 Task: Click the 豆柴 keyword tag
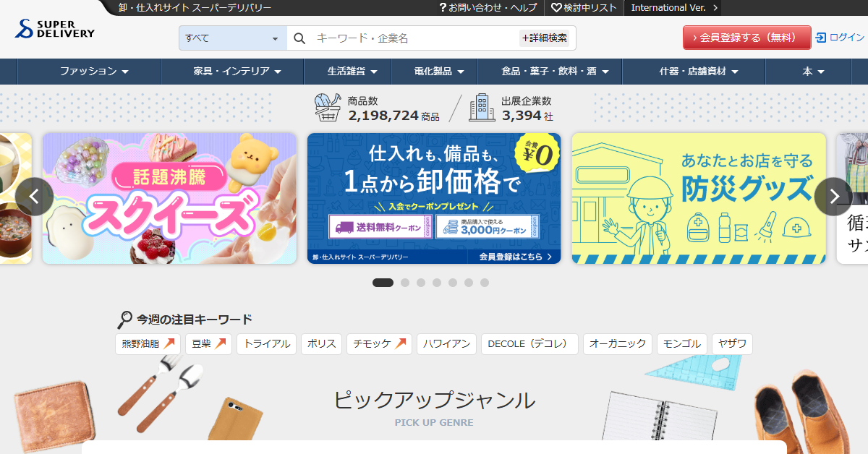(208, 344)
